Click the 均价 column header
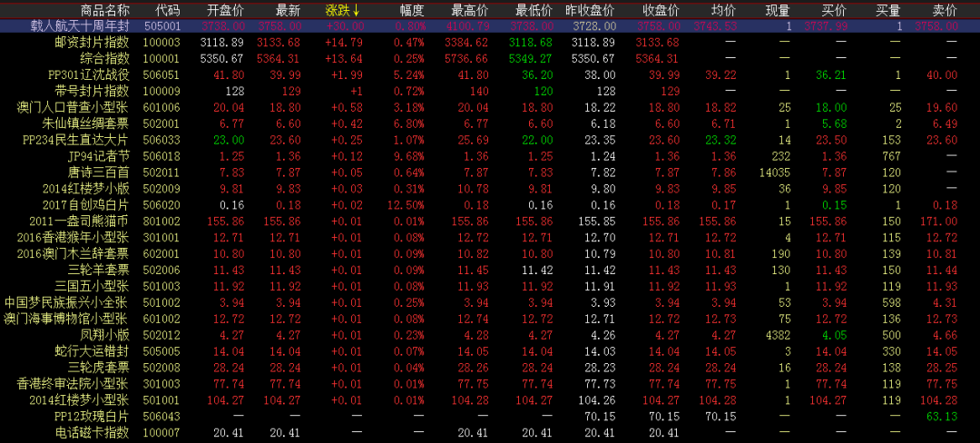 (724, 11)
